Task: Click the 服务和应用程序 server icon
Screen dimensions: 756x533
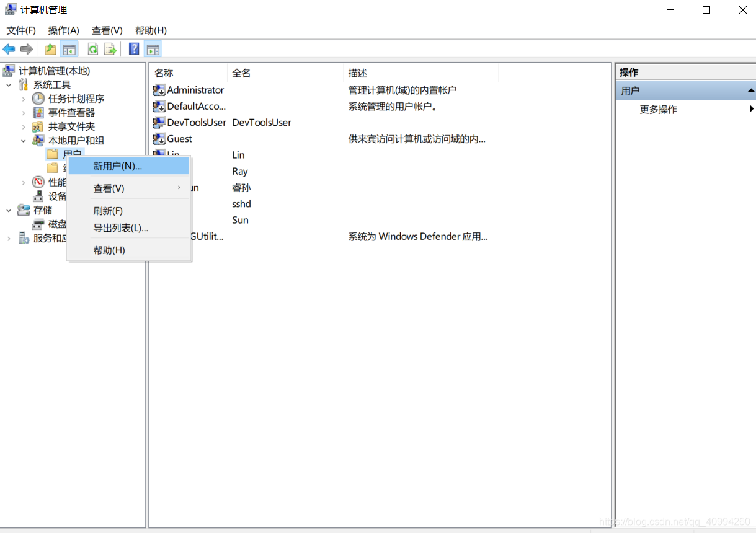Action: click(x=24, y=238)
